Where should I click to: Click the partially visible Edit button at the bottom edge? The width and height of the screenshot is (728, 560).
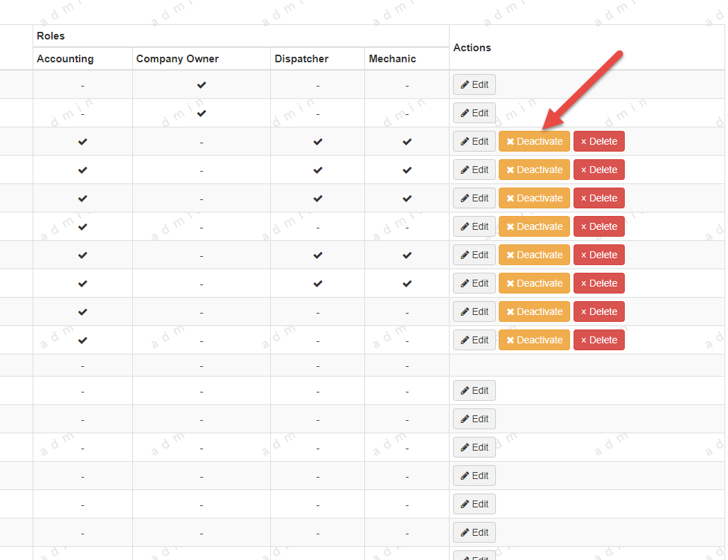pyautogui.click(x=474, y=555)
